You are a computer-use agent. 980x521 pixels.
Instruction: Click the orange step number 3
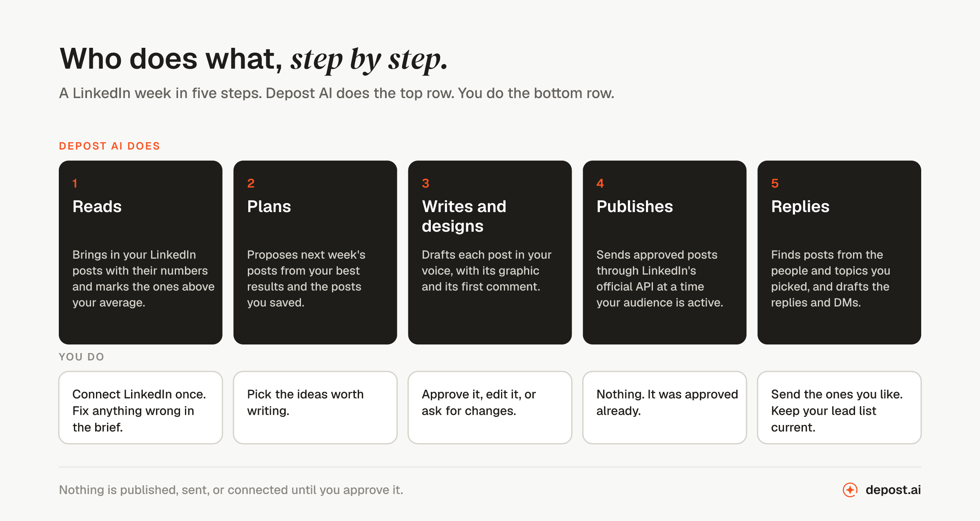pyautogui.click(x=425, y=183)
